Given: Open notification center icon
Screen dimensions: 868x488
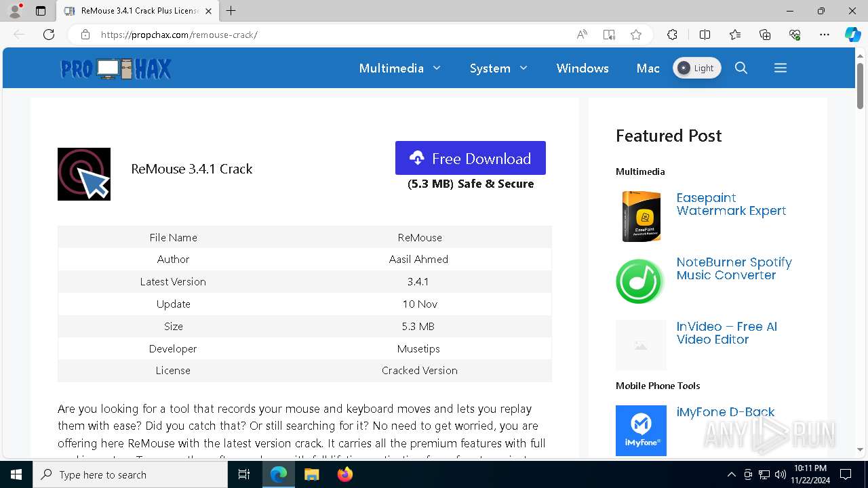Looking at the screenshot, I should [846, 474].
